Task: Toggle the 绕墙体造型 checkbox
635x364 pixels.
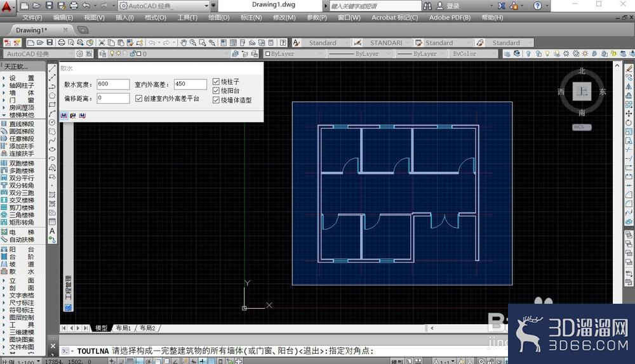Action: click(x=216, y=100)
